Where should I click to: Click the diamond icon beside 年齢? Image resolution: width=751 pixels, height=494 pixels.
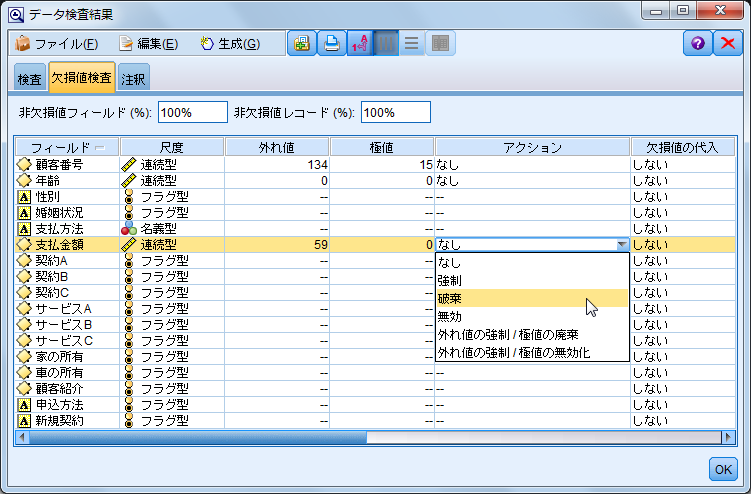click(x=24, y=181)
